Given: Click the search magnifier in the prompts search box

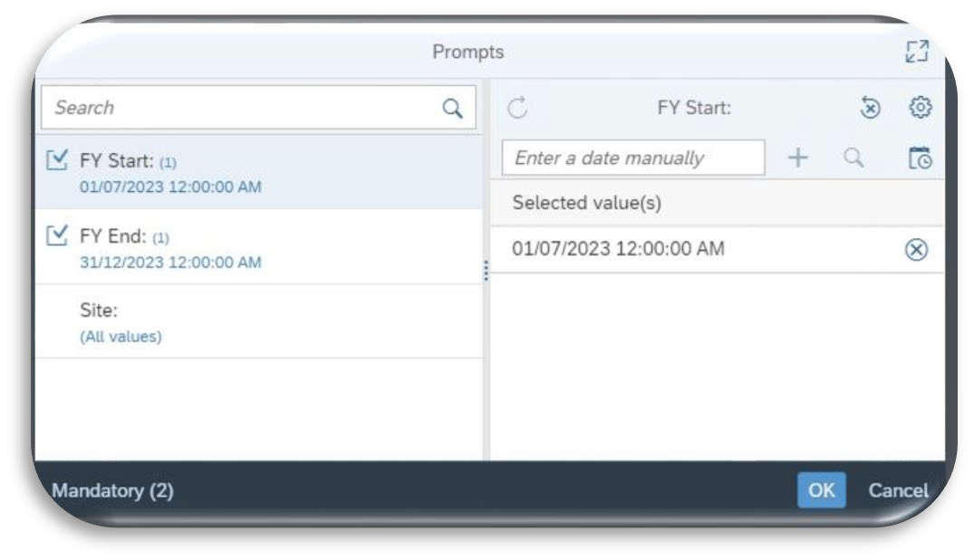Looking at the screenshot, I should pyautogui.click(x=452, y=108).
